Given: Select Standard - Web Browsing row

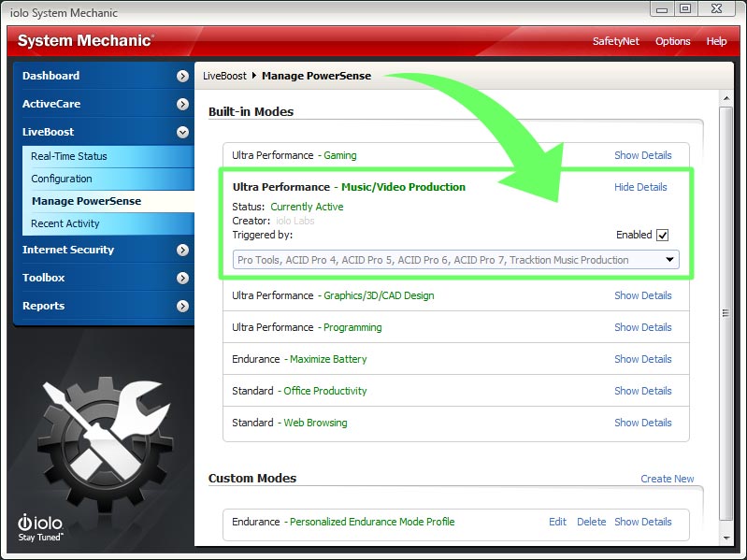Looking at the screenshot, I should tap(456, 423).
